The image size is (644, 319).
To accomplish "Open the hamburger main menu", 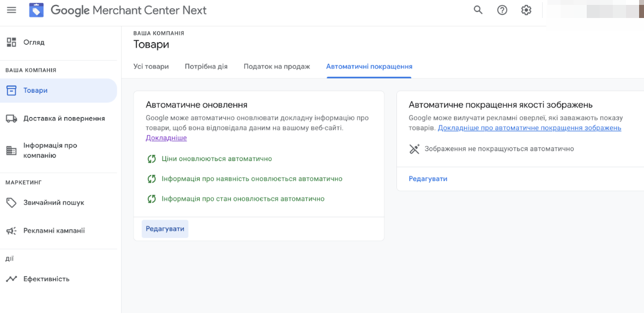I will click(11, 10).
